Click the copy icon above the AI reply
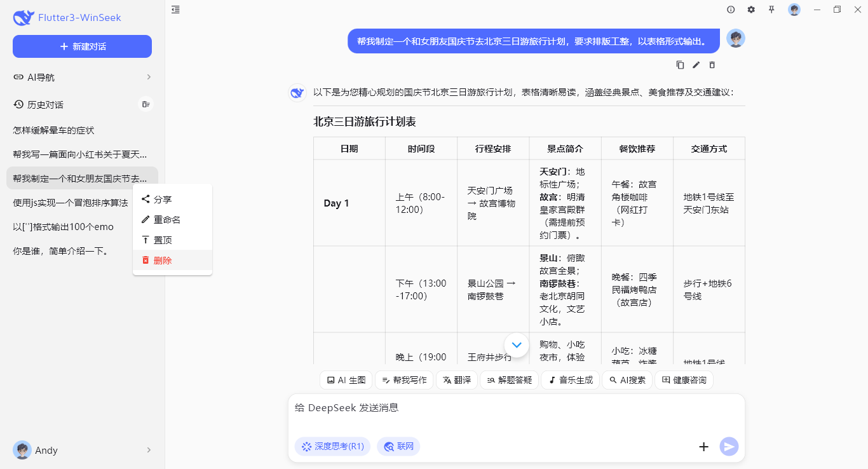 pos(680,64)
